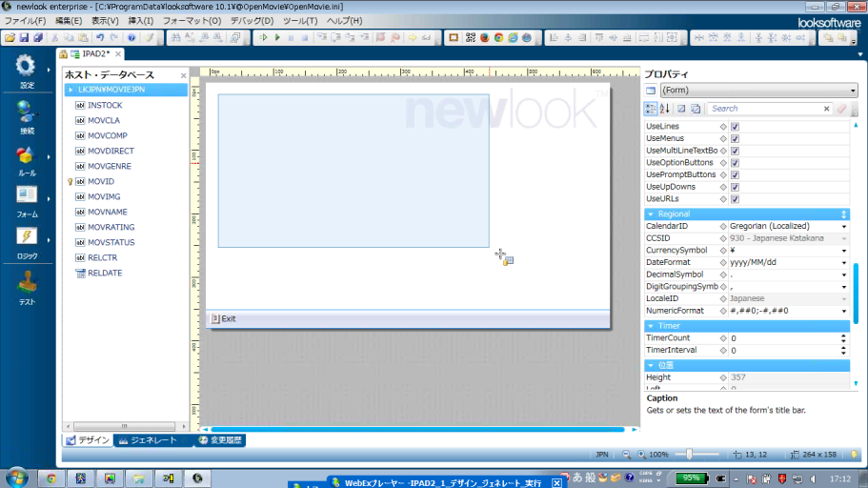The height and width of the screenshot is (488, 868).
Task: Collapse the Timer property section
Action: (651, 326)
